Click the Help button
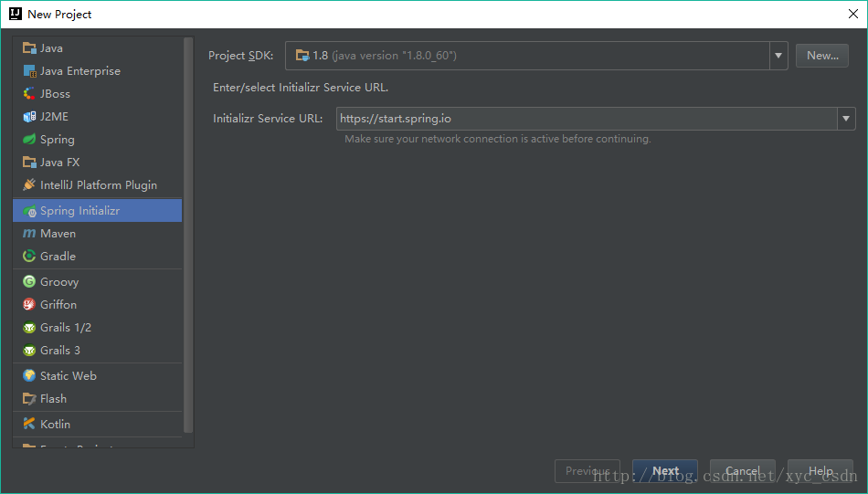 [820, 471]
